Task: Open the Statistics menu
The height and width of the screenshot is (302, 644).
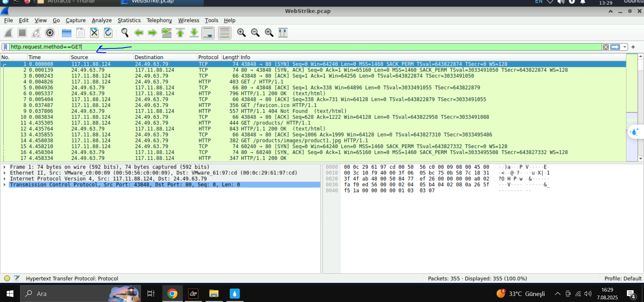Action: (x=129, y=20)
